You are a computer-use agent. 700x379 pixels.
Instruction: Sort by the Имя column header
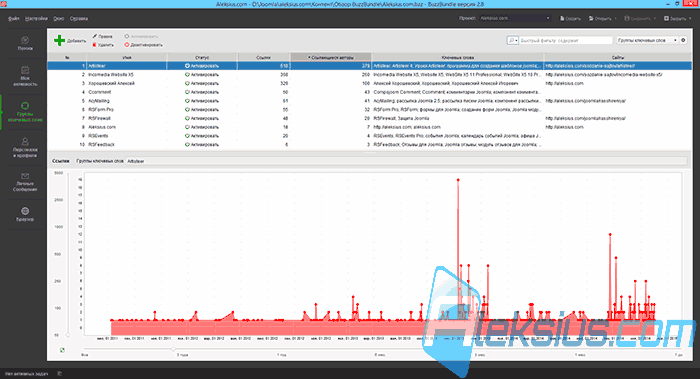coord(127,57)
